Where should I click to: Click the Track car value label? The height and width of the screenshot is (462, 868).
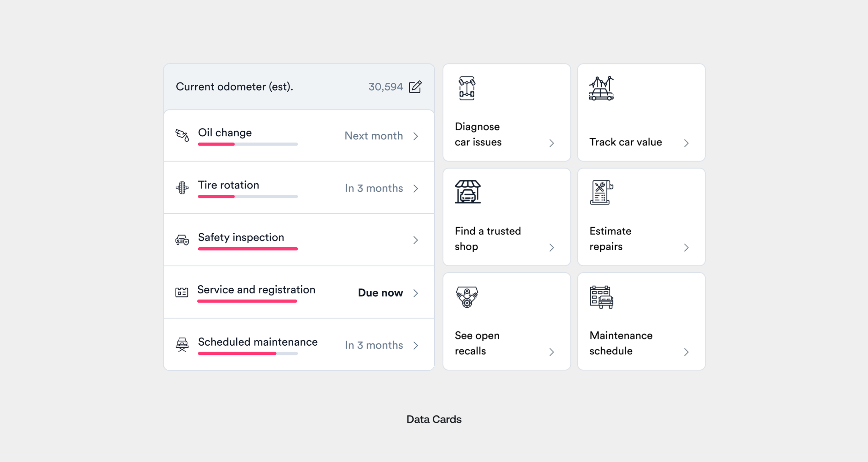(x=626, y=142)
